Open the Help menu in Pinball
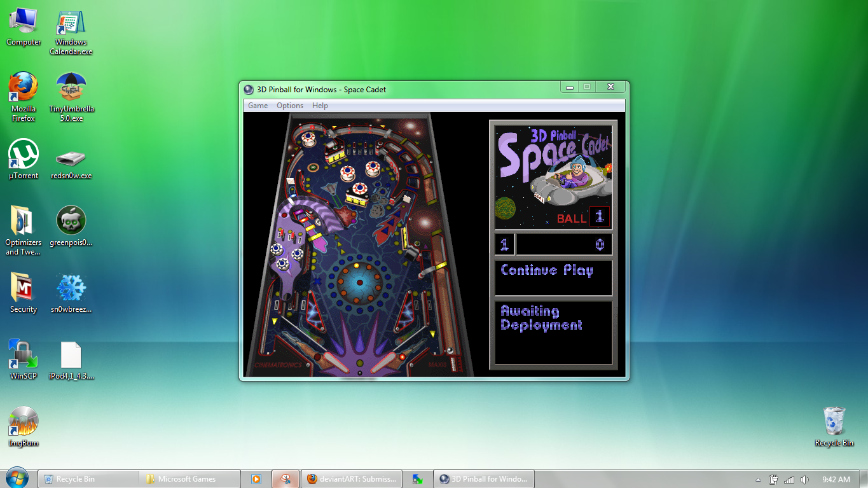 [320, 106]
